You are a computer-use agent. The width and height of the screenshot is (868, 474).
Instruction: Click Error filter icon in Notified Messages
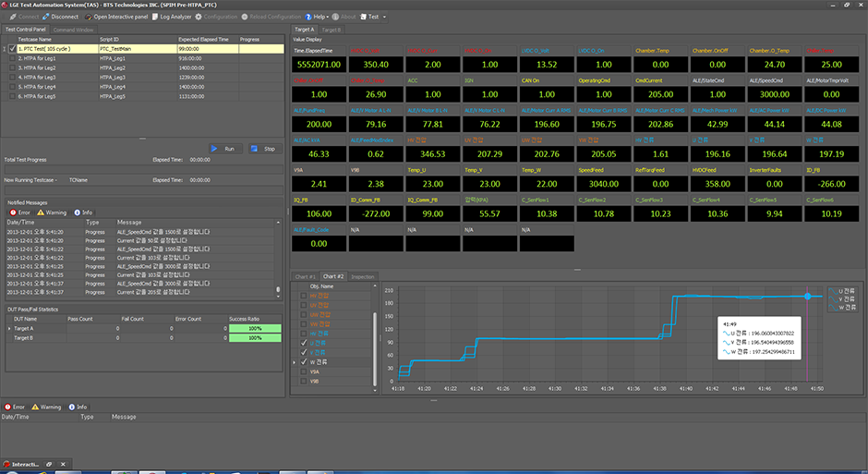[x=13, y=213]
